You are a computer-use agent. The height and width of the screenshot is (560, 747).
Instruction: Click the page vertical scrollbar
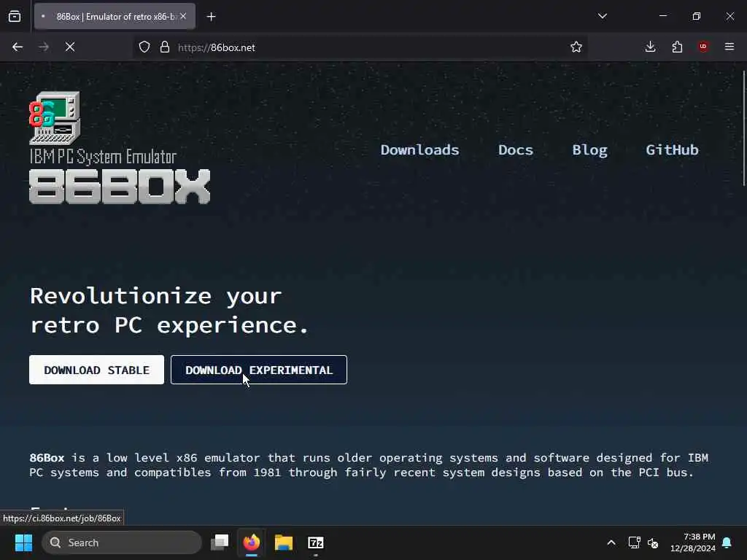point(743,128)
